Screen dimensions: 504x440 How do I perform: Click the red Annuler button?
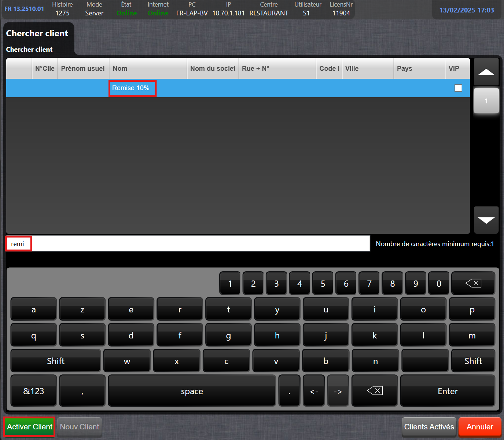pos(479,427)
